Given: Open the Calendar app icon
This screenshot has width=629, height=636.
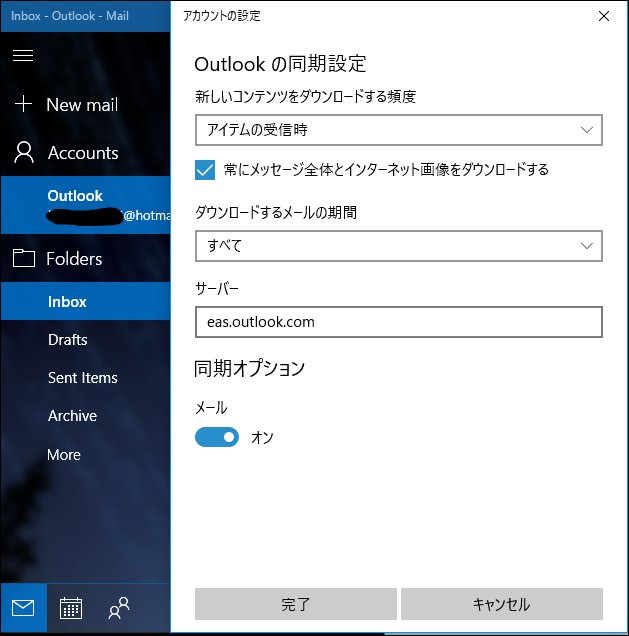Looking at the screenshot, I should (71, 608).
